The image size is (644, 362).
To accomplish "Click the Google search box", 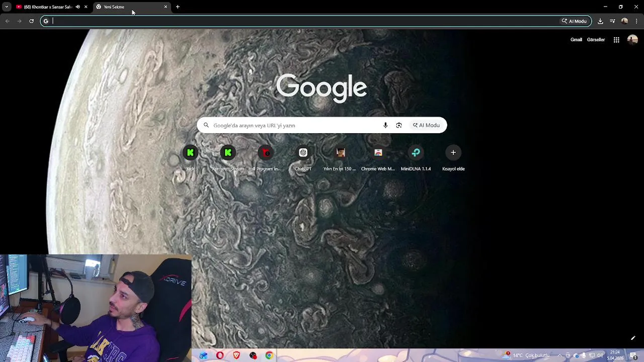I will tap(322, 125).
